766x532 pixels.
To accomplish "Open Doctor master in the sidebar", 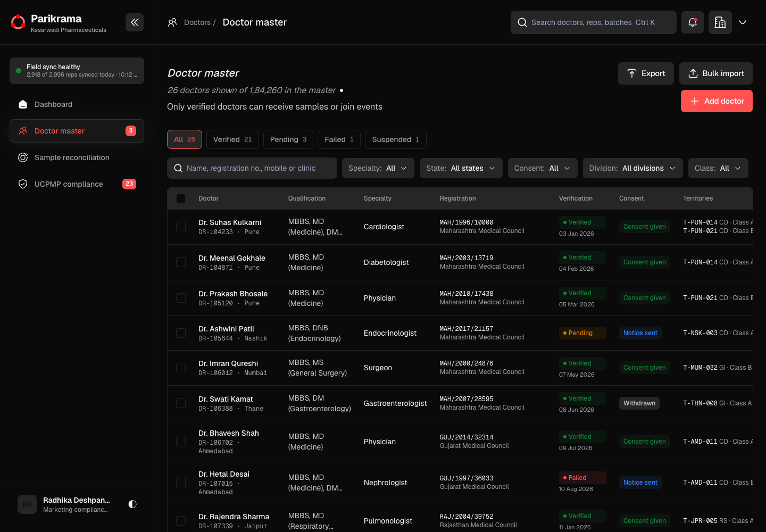I will [77, 131].
